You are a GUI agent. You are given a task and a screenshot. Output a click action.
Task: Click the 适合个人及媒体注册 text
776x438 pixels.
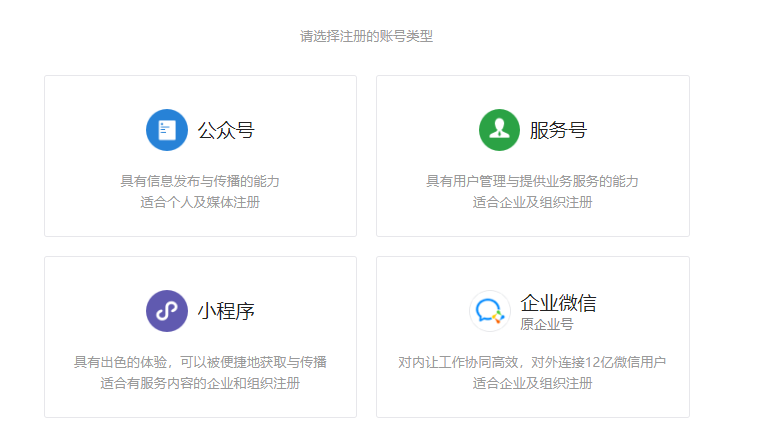200,202
